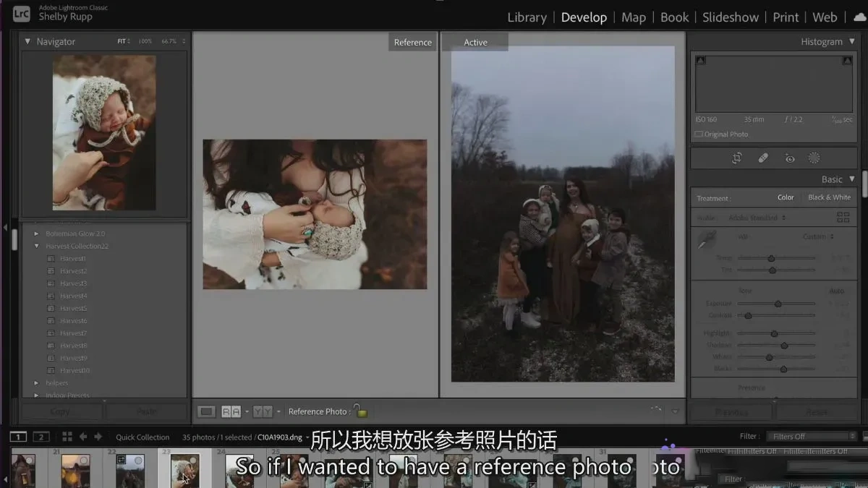Select filmstrip thumbnail number 21
868x488 pixels.
coord(75,470)
